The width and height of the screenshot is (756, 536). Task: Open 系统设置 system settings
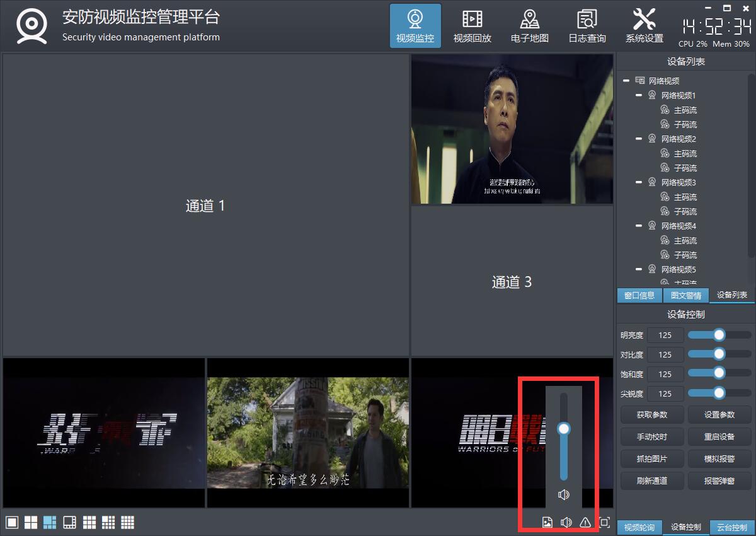[x=644, y=26]
